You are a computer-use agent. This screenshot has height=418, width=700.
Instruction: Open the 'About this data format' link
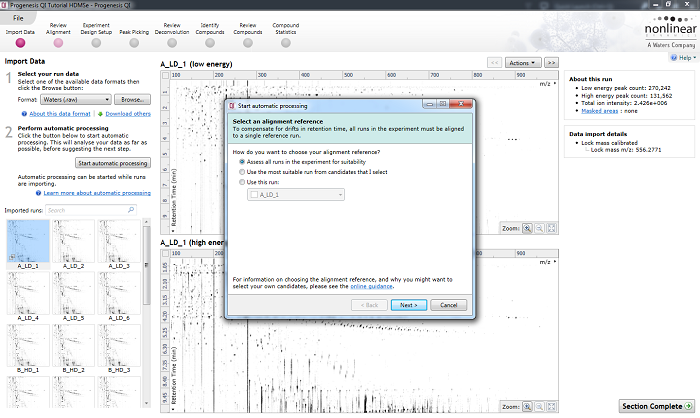coord(60,114)
